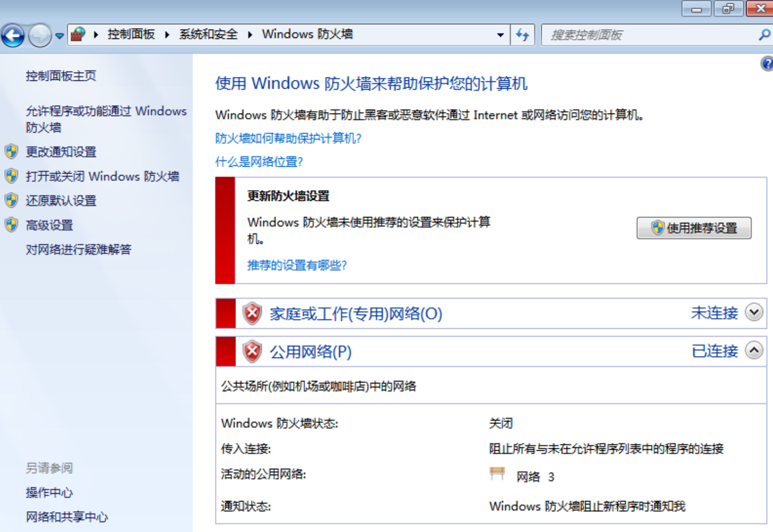Open 更改通知设置 link
The width and height of the screenshot is (773, 532).
click(x=61, y=152)
